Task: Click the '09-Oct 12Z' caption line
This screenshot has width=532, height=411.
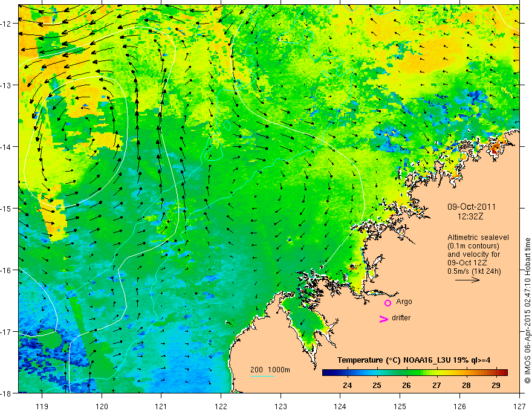Action: tap(467, 263)
